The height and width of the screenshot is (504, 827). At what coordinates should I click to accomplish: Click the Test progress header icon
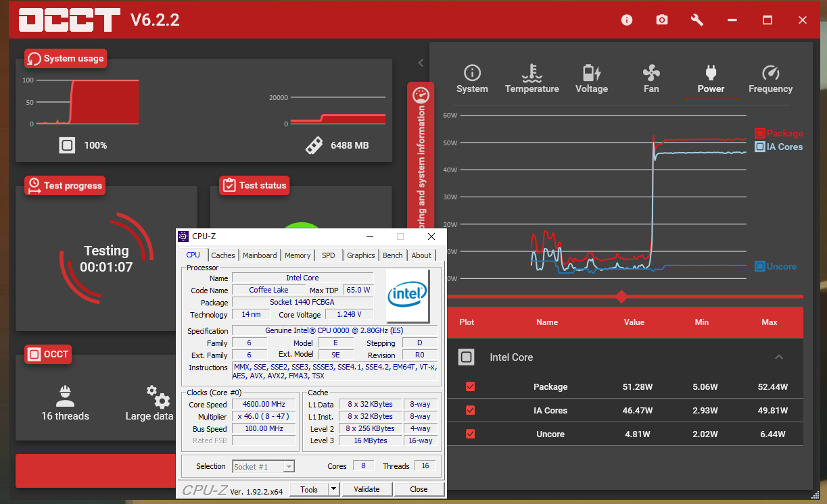(34, 185)
